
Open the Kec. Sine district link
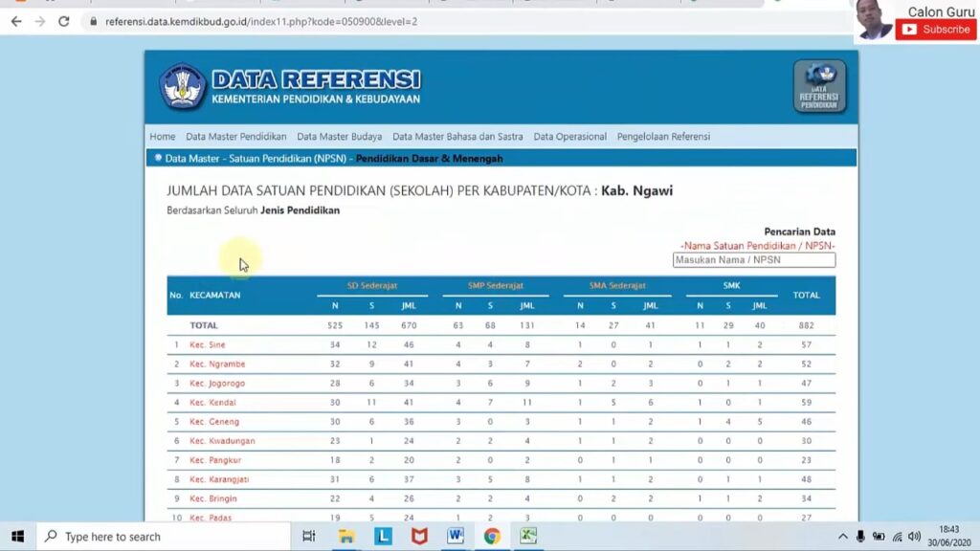[x=208, y=344]
